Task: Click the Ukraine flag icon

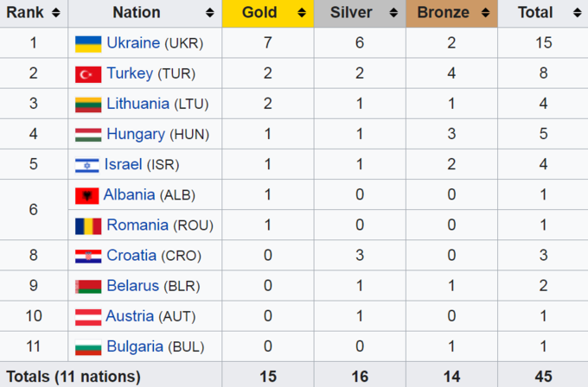Action: click(88, 44)
